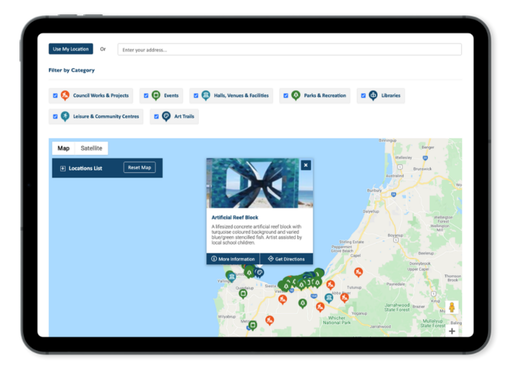This screenshot has height=369, width=511.
Task: Toggle the Events filter checkbox
Action: point(146,96)
